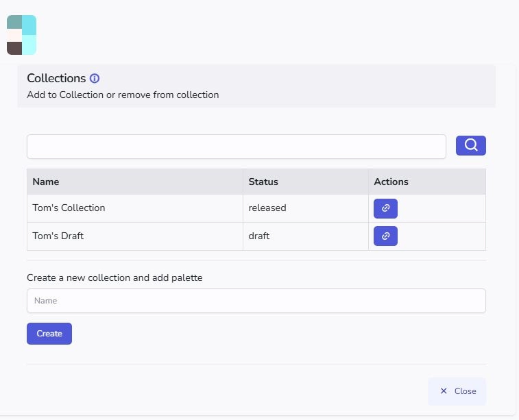Image resolution: width=519 pixels, height=420 pixels.
Task: Click the Collections heading text
Action: (x=56, y=78)
